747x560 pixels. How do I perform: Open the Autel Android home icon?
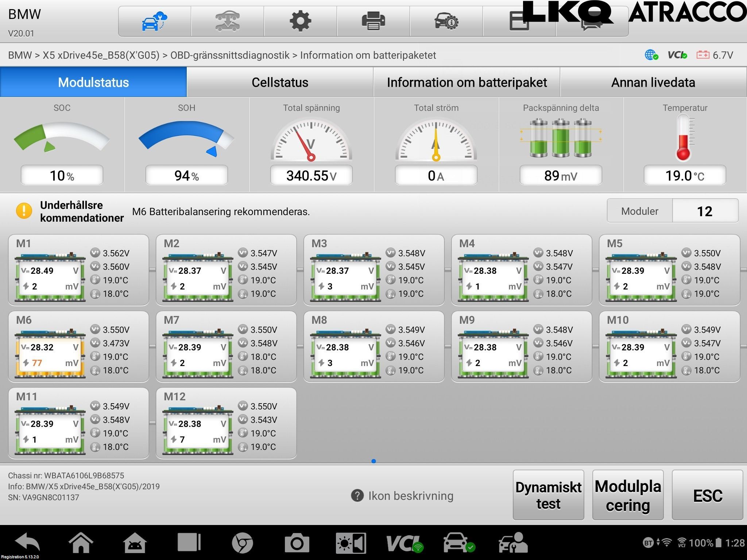pyautogui.click(x=135, y=542)
